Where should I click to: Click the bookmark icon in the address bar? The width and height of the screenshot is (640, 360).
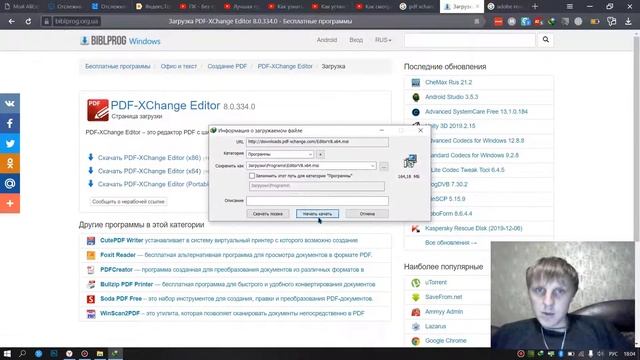click(476, 21)
